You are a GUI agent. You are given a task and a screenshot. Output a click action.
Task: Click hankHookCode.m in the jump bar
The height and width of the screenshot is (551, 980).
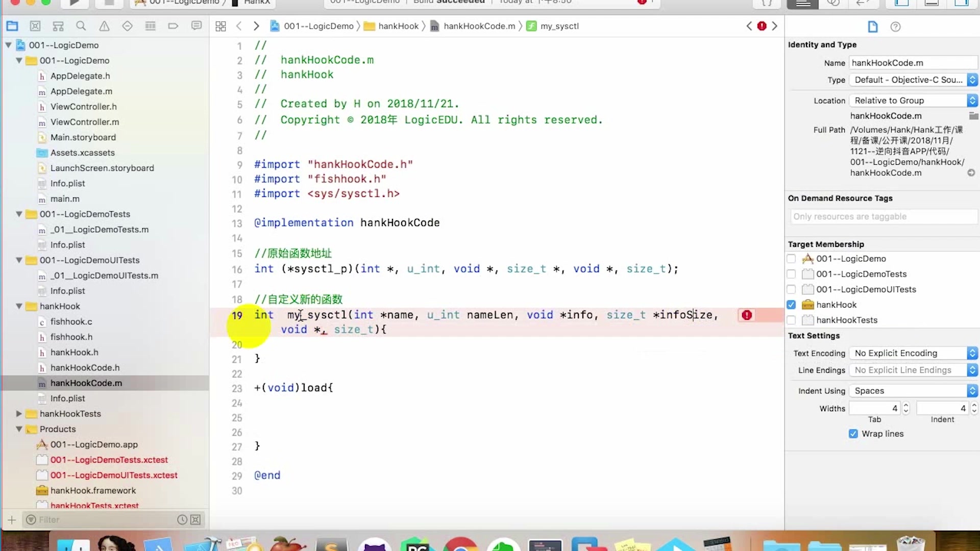(479, 26)
